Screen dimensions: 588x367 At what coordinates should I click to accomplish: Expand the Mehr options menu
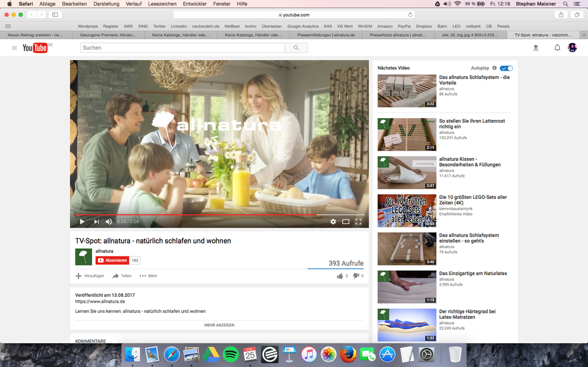coord(149,276)
